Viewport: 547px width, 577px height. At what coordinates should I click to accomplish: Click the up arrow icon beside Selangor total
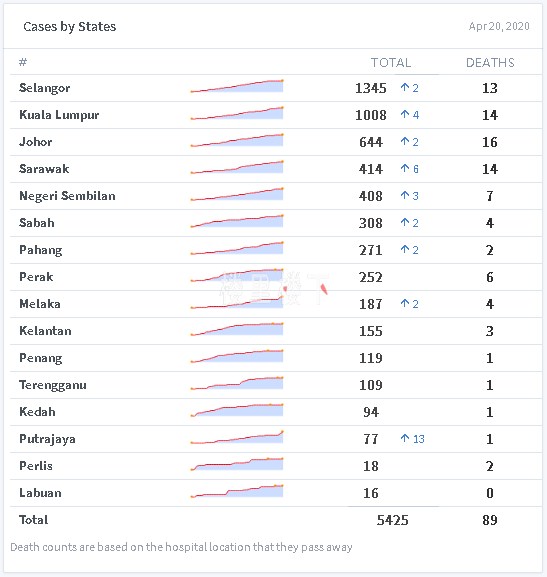(405, 88)
